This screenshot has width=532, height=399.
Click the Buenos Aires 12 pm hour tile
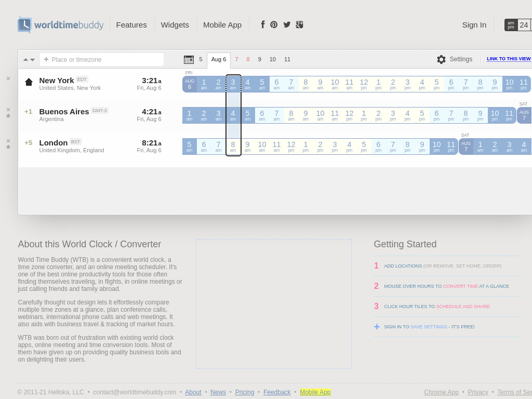tap(349, 115)
